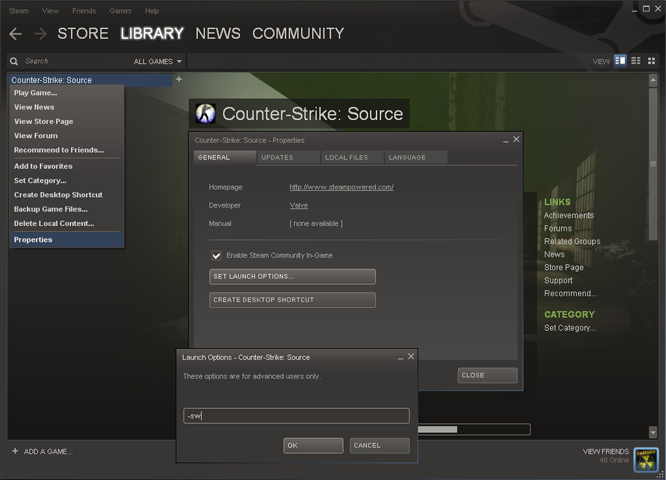The width and height of the screenshot is (666, 480).
Task: Click plus icon next to Add a Game
Action: point(15,451)
